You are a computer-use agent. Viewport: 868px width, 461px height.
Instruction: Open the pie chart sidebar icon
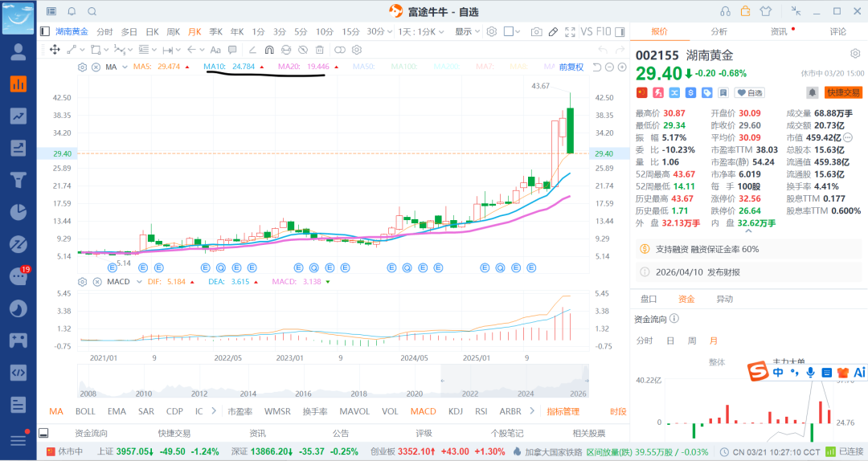(18, 212)
